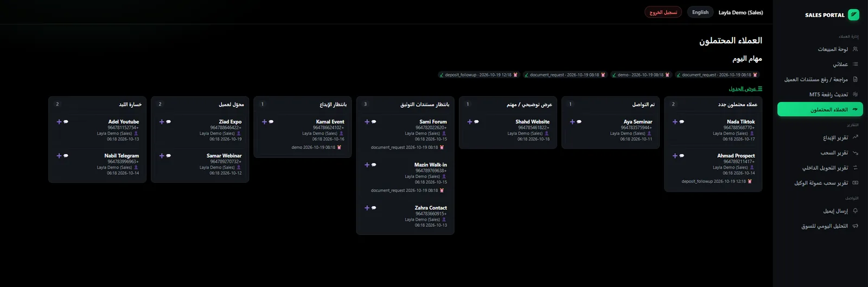Click plus icon for Ziad Expo
This screenshot has height=287, width=868.
tap(162, 122)
